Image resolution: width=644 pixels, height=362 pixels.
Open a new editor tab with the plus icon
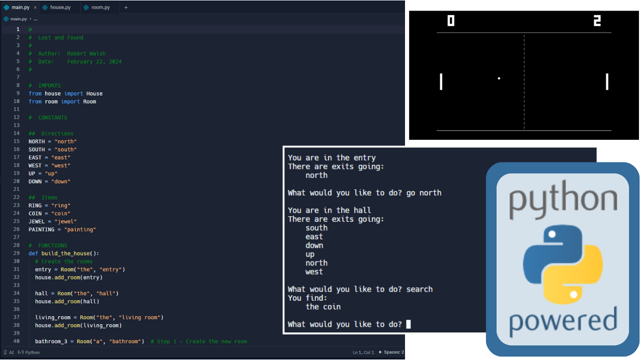point(126,8)
